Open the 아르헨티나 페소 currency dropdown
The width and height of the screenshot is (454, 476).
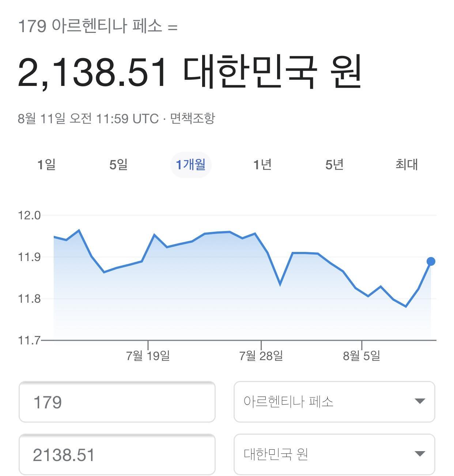click(334, 402)
